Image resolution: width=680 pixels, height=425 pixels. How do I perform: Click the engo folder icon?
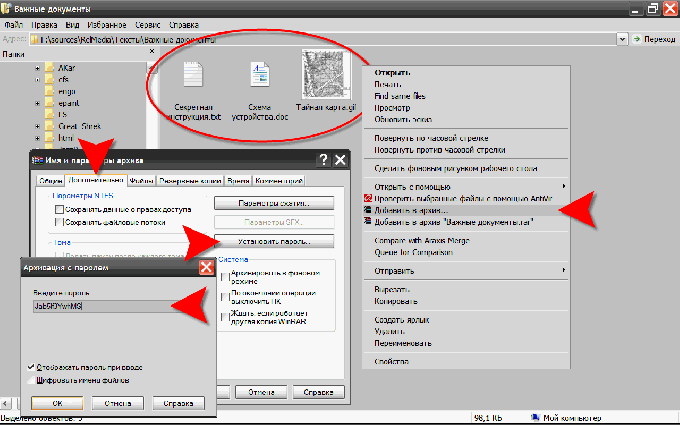click(x=50, y=91)
